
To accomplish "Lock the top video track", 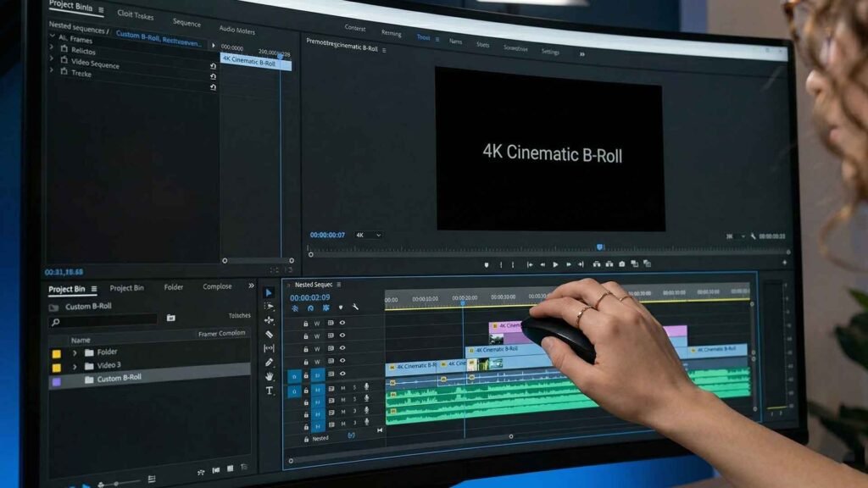I will pos(305,324).
